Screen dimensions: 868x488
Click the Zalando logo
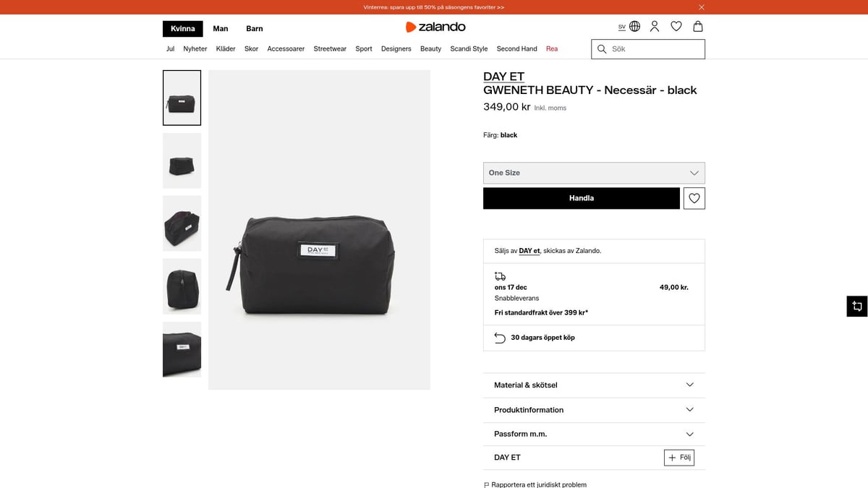(435, 26)
